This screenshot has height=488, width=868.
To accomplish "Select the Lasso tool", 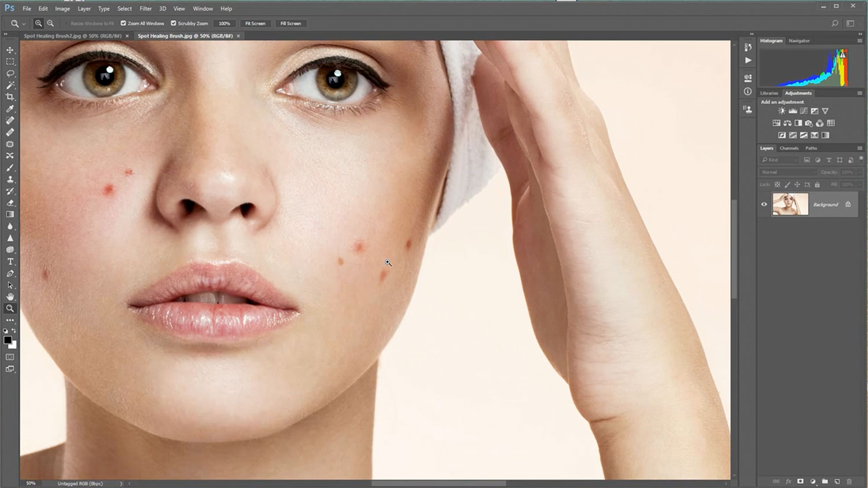I will tap(10, 74).
